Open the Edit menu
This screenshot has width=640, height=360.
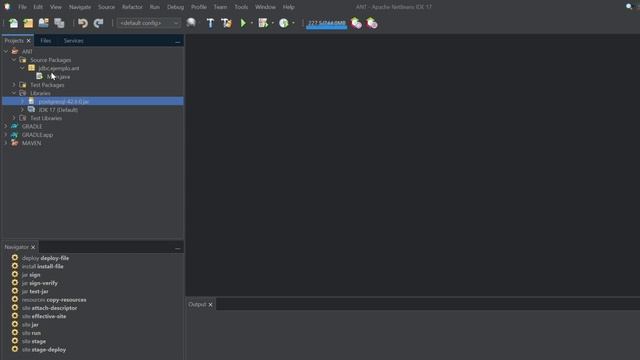(x=38, y=7)
